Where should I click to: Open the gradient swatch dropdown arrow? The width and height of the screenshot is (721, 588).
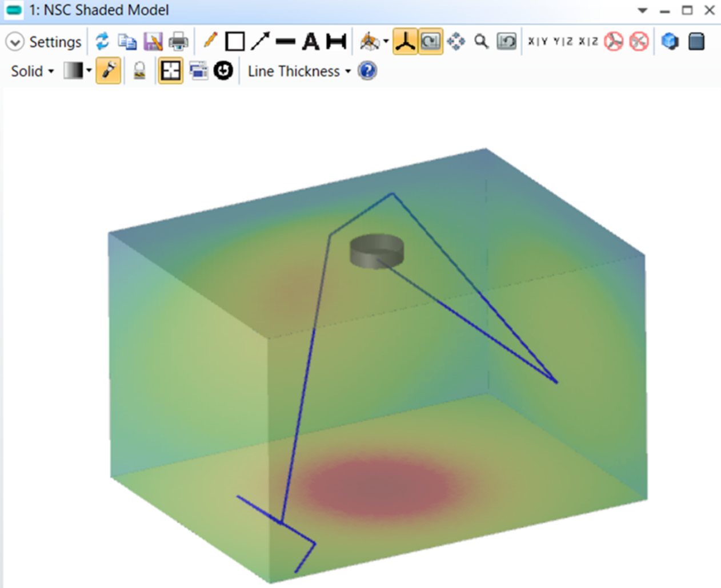[x=89, y=71]
